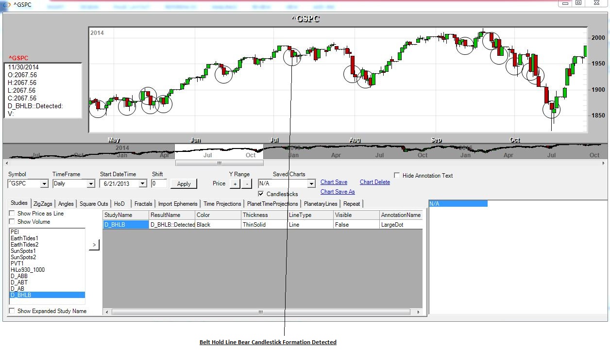Uncheck the Candlesticks checkbox
The image size is (610, 364).
pyautogui.click(x=261, y=194)
